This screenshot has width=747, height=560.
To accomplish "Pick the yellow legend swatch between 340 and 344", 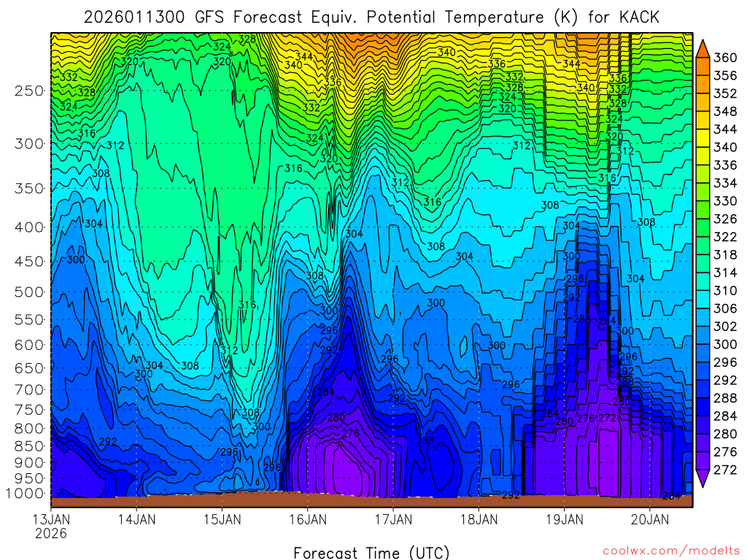I will (x=703, y=138).
